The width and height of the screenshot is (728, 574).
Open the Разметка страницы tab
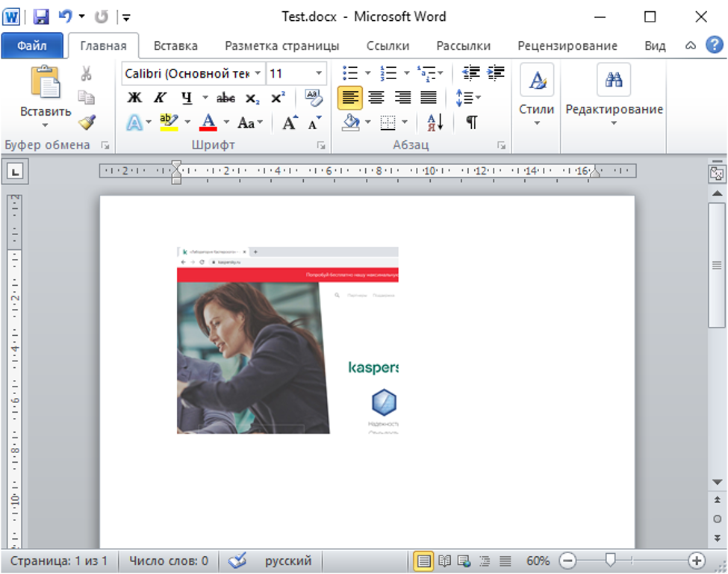(x=281, y=46)
